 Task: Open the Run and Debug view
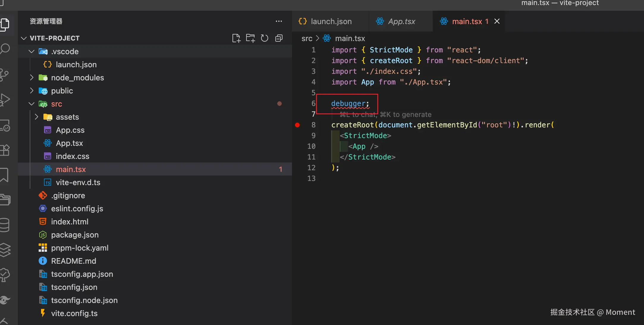5,99
